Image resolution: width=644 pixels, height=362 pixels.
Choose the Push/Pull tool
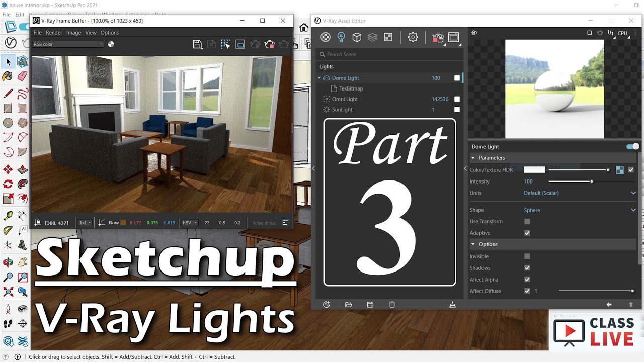tap(23, 169)
